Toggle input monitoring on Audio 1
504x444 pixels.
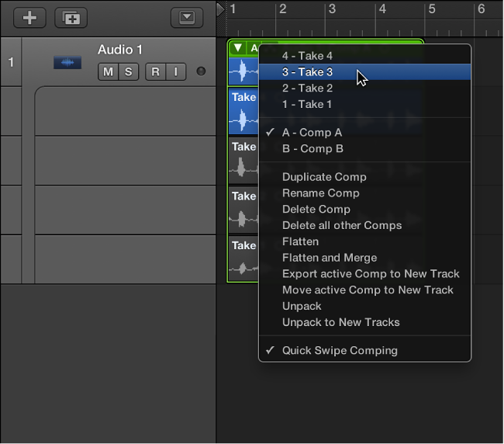[x=175, y=72]
